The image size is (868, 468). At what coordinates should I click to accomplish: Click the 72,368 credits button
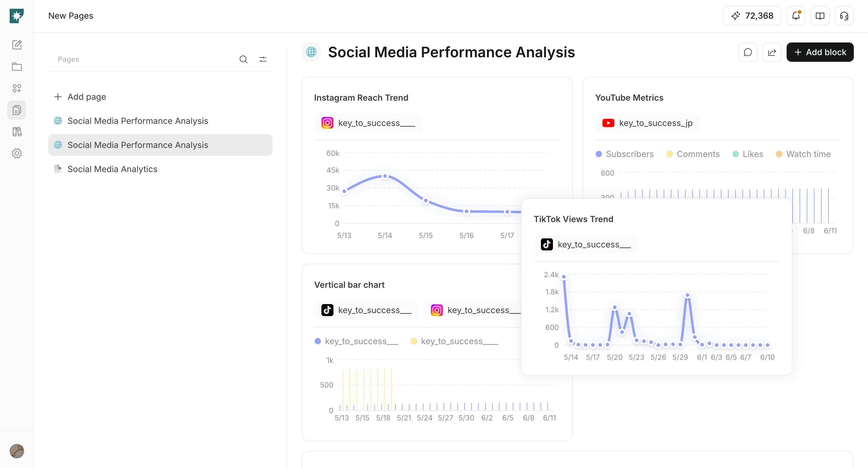752,16
